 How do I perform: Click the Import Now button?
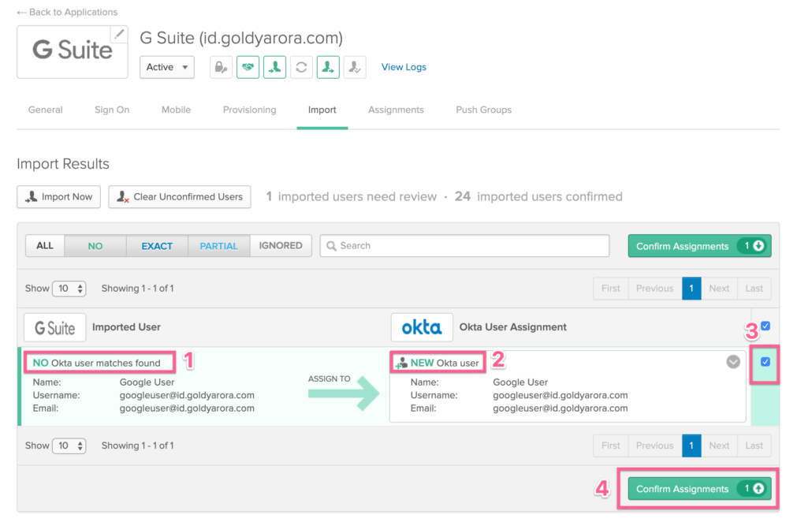(x=59, y=197)
